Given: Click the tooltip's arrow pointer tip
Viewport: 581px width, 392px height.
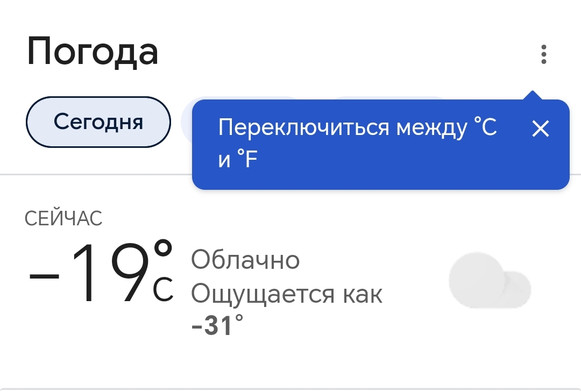Looking at the screenshot, I should 532,94.
